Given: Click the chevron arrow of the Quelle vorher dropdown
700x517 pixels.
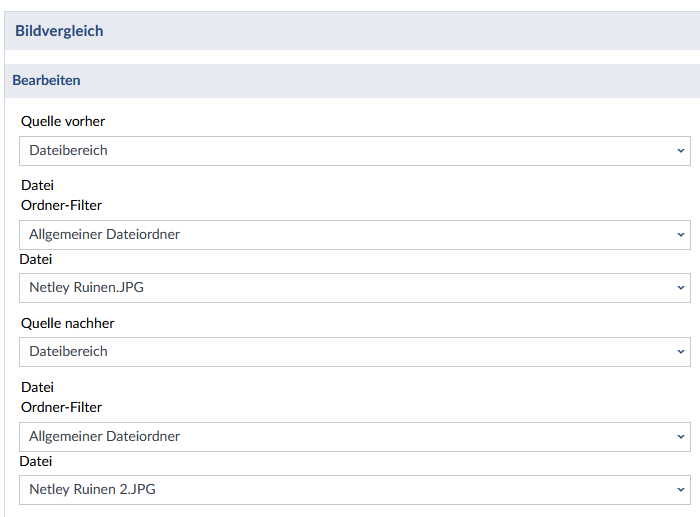Looking at the screenshot, I should [681, 151].
